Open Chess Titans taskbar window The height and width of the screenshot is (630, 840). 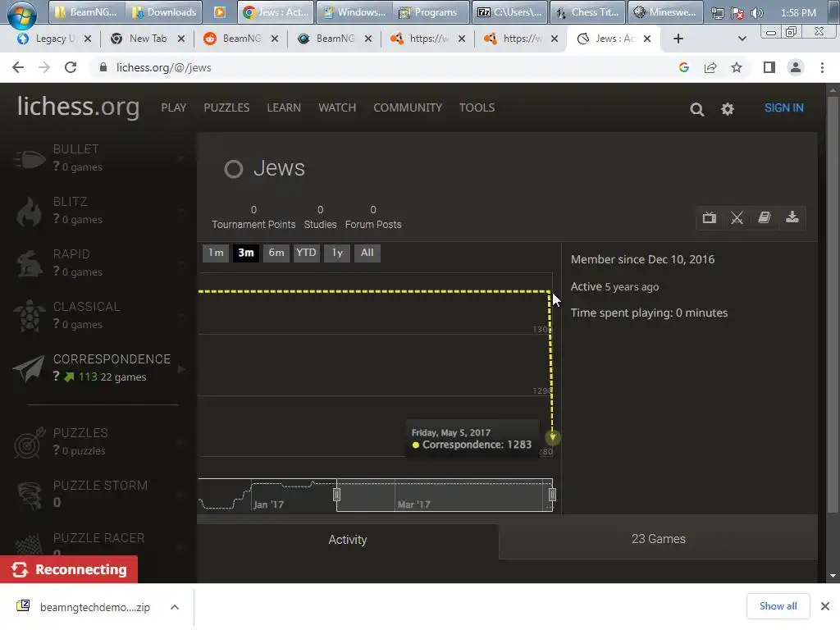tap(587, 12)
